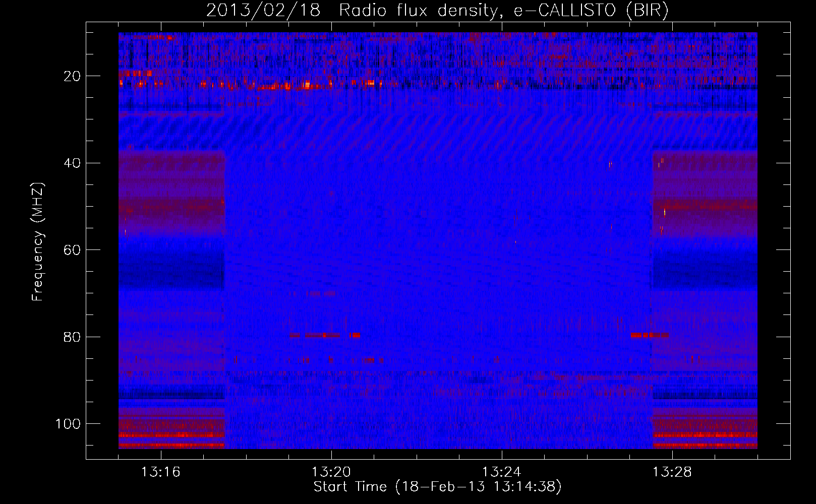The height and width of the screenshot is (504, 816).
Task: Select the Frequency (MHZ) axis label
Action: [38, 241]
